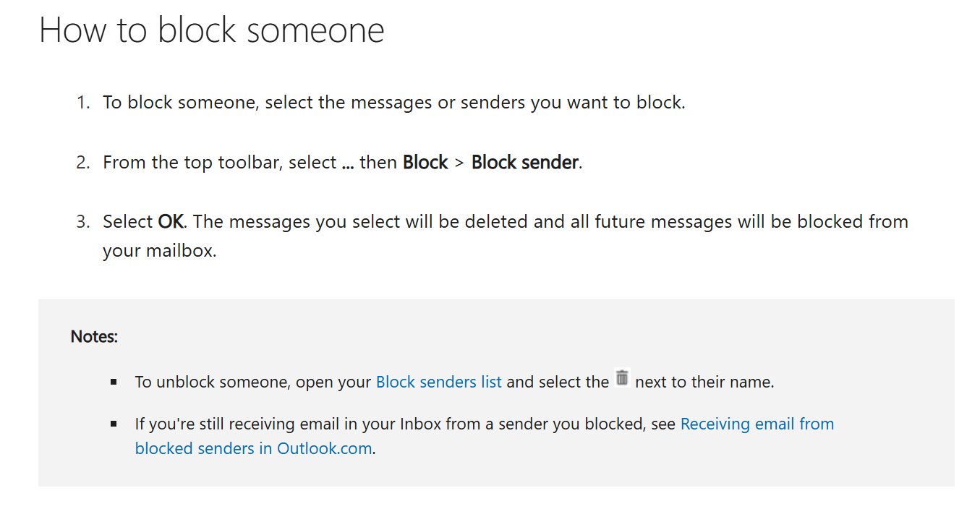Click the From the top toolbar text
The width and height of the screenshot is (980, 509).
pos(193,162)
